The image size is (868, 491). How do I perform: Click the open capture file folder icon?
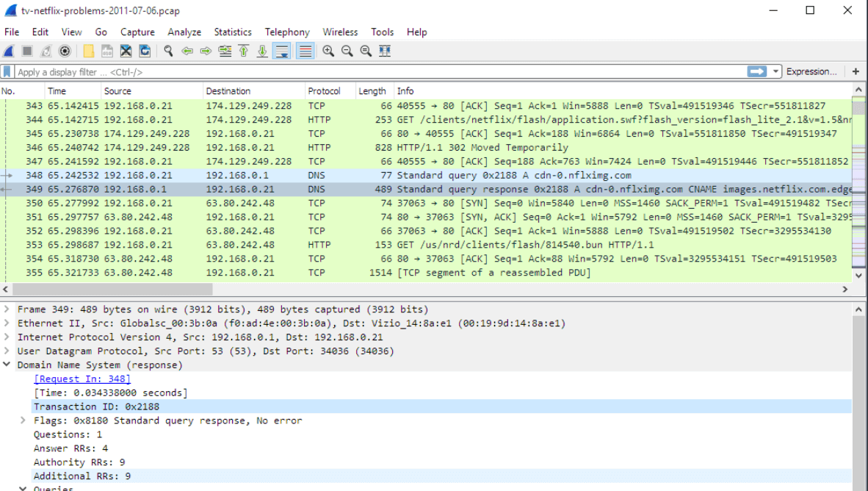click(89, 51)
